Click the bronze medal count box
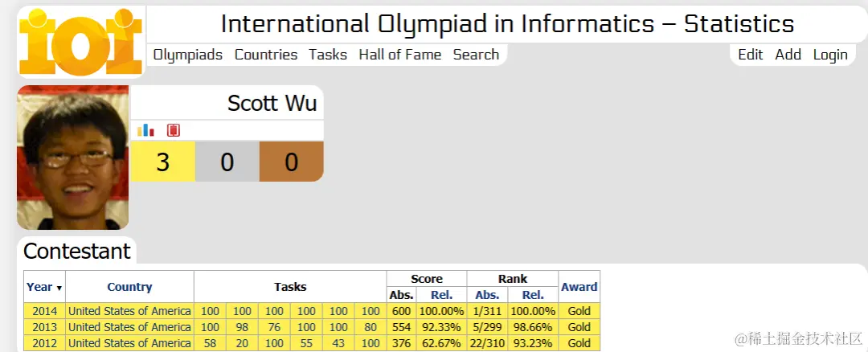 [x=291, y=162]
